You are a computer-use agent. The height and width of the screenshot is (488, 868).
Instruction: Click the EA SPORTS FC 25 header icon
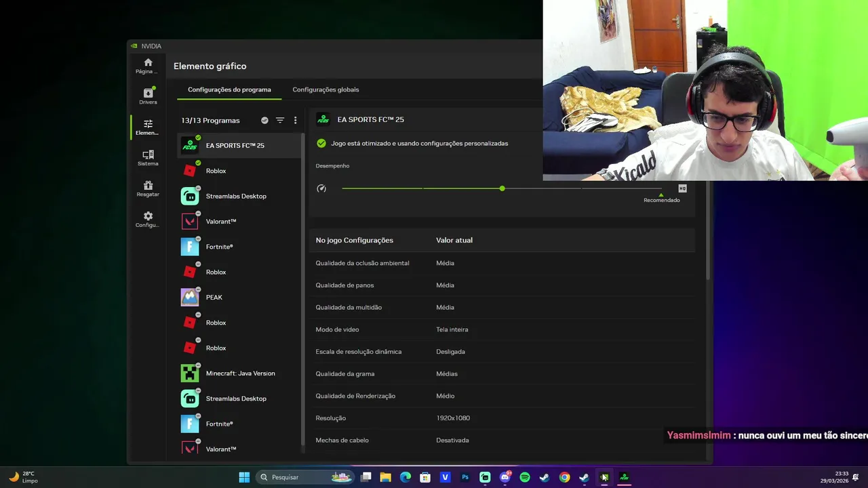[x=323, y=119]
